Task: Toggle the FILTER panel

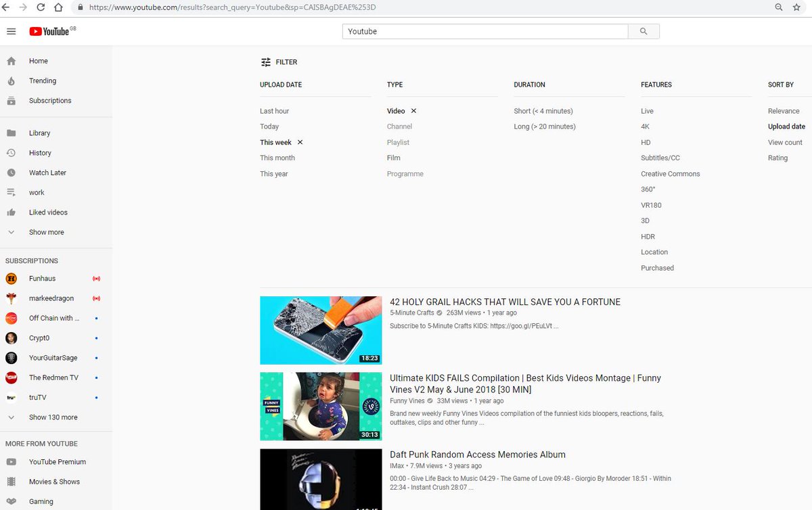Action: pos(279,62)
